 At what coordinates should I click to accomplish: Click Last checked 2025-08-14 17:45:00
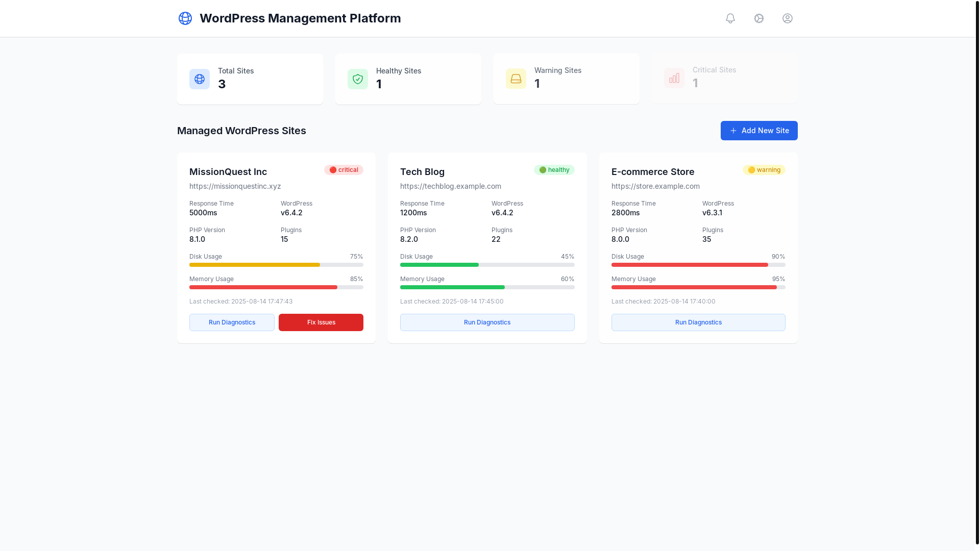(452, 302)
